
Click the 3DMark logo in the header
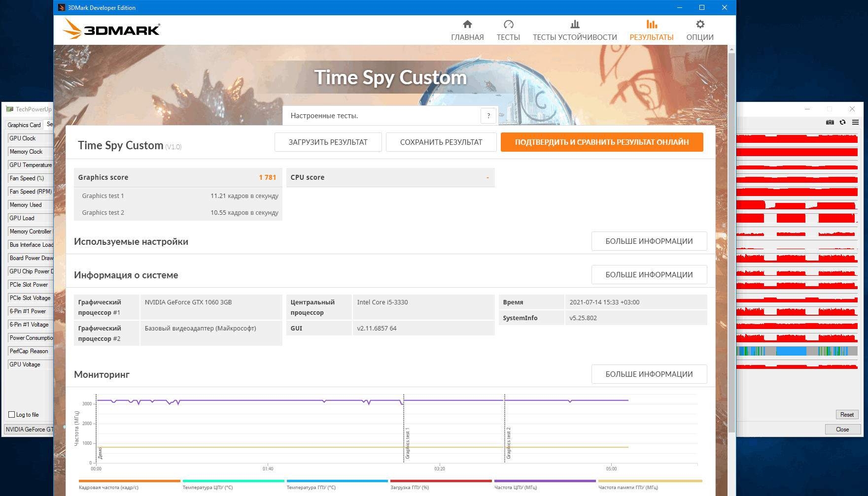coord(111,29)
